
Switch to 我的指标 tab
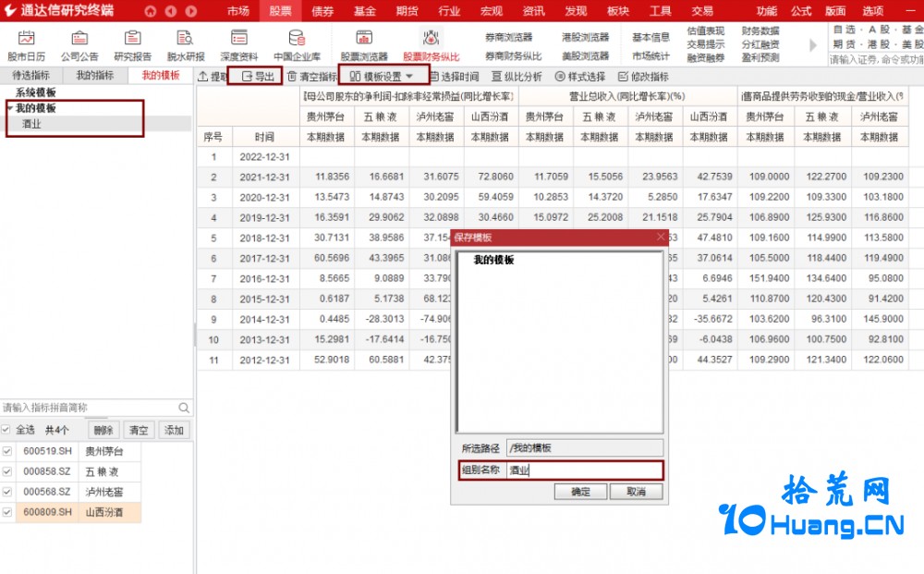(x=95, y=76)
